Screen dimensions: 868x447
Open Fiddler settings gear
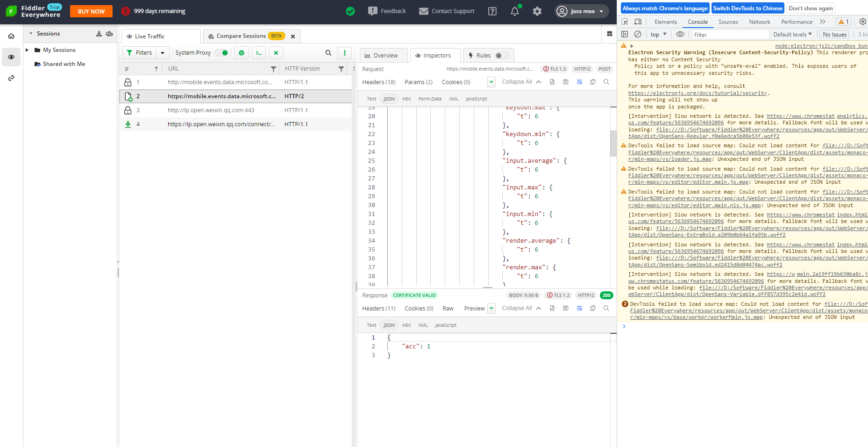click(x=537, y=11)
